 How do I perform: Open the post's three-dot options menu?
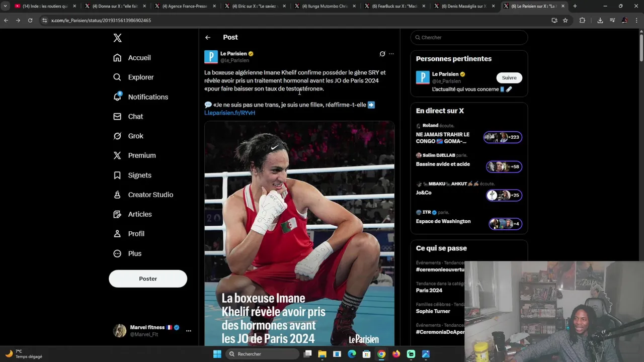391,54
